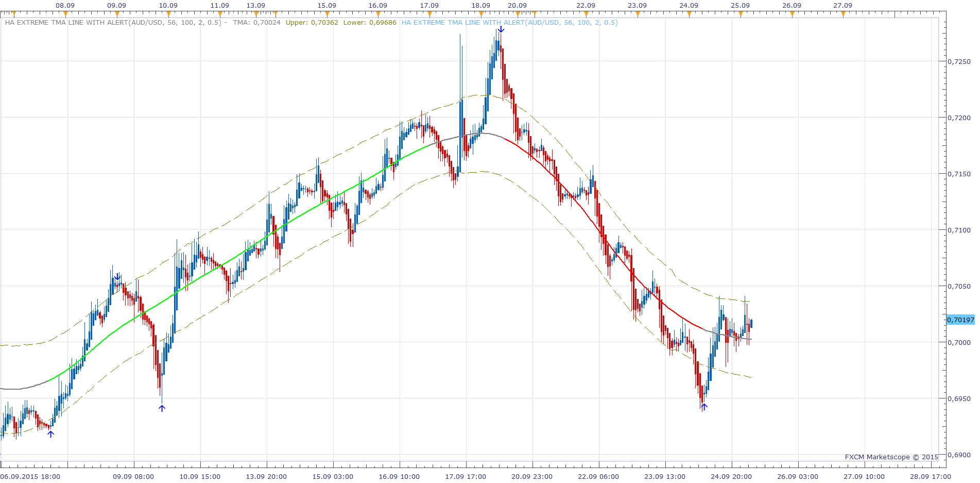
Task: Click the orange day marker under 08.09
Action: coord(65,14)
